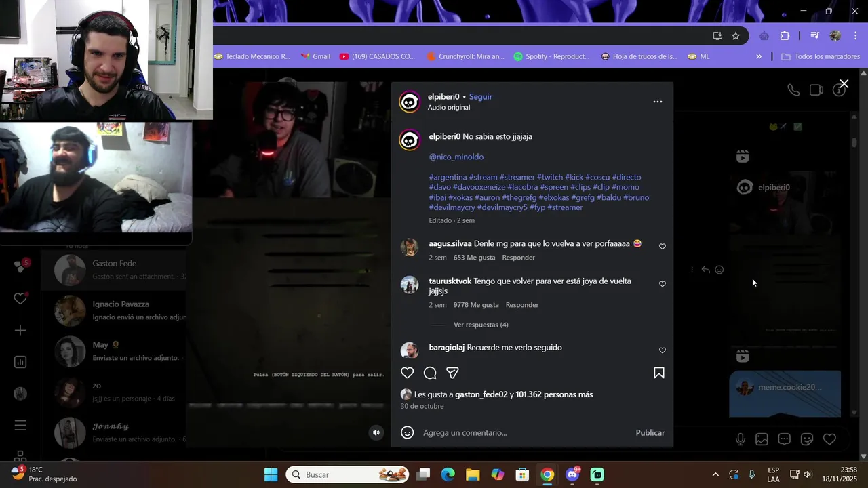Open the Ignacio Pavazza conversation

click(x=113, y=310)
